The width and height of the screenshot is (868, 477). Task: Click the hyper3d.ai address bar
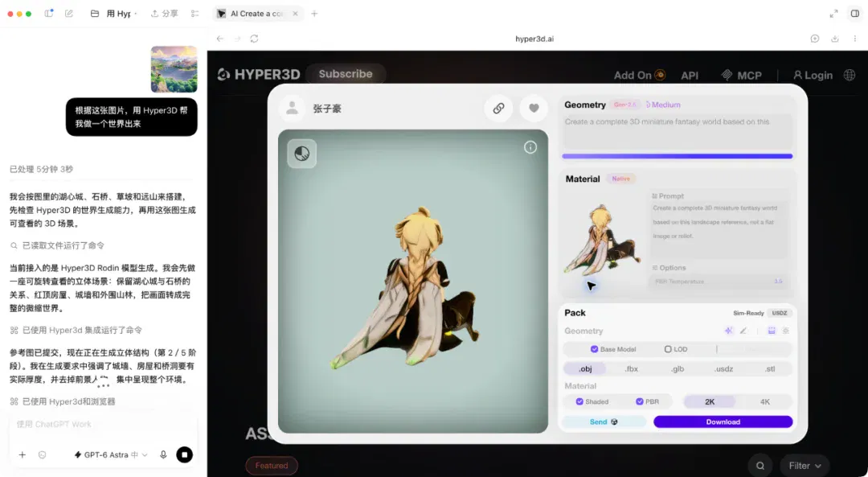point(534,39)
